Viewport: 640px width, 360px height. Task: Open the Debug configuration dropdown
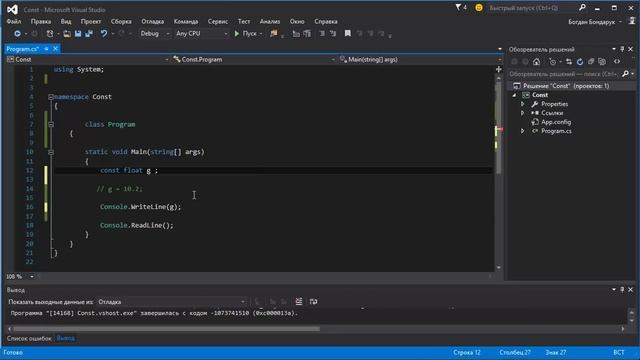pyautogui.click(x=155, y=33)
